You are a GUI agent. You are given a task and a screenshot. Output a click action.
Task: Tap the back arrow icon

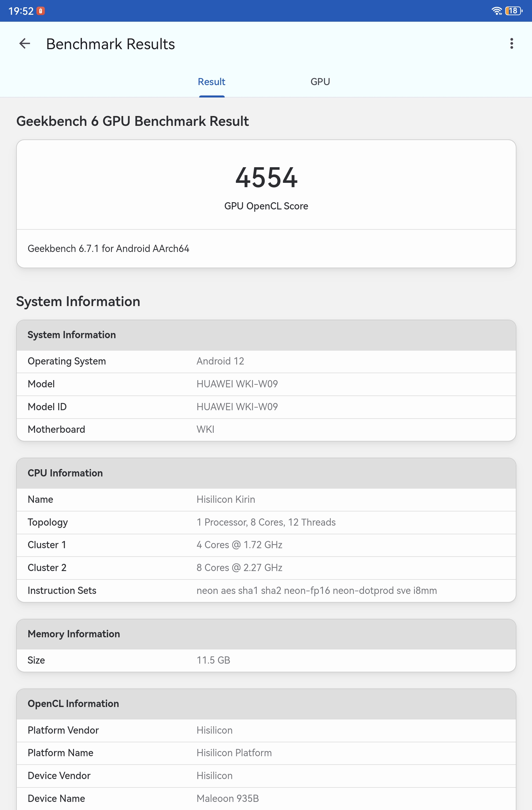25,44
